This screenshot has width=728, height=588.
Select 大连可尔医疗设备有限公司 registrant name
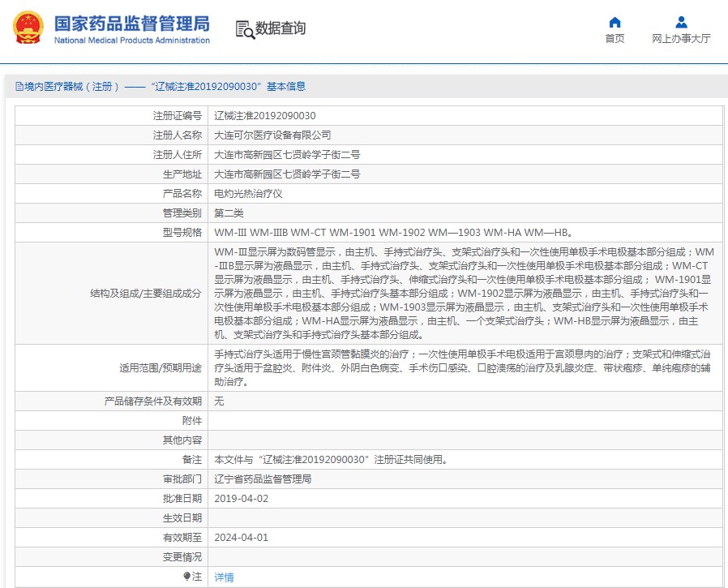point(272,135)
